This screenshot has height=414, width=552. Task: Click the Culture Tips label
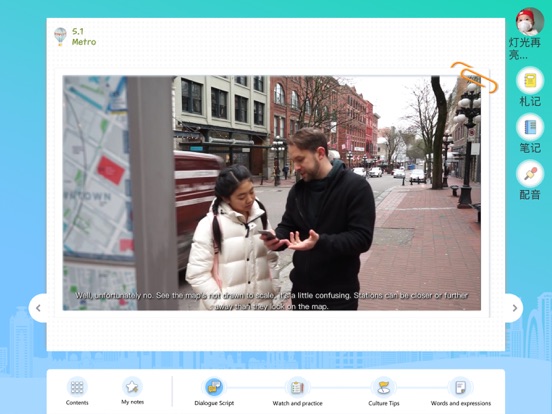384,403
